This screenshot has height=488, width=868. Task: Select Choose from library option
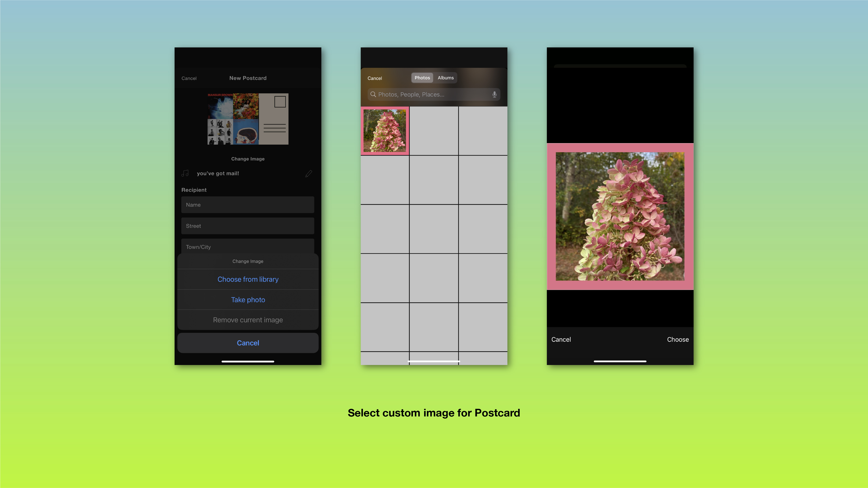248,279
